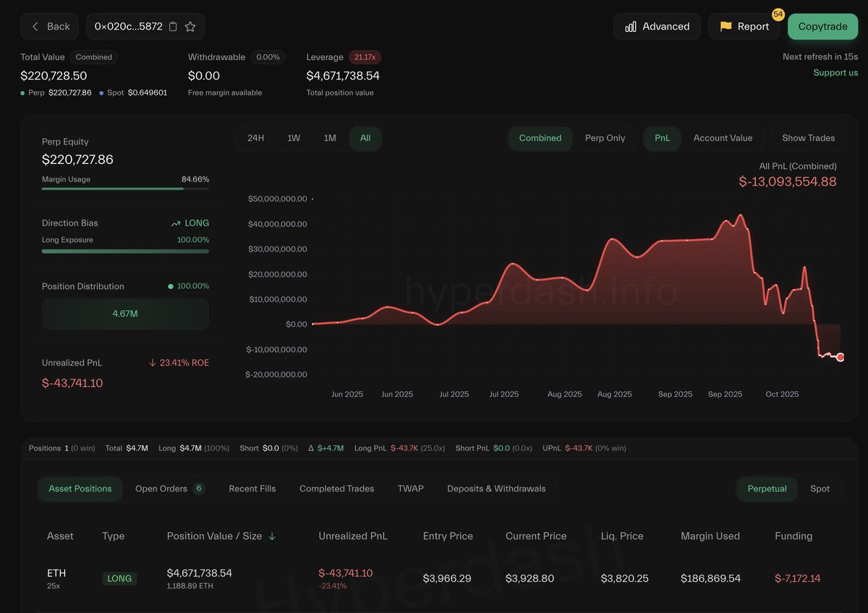This screenshot has width=868, height=613.
Task: Click the Margin Usage progress bar
Action: click(x=125, y=189)
